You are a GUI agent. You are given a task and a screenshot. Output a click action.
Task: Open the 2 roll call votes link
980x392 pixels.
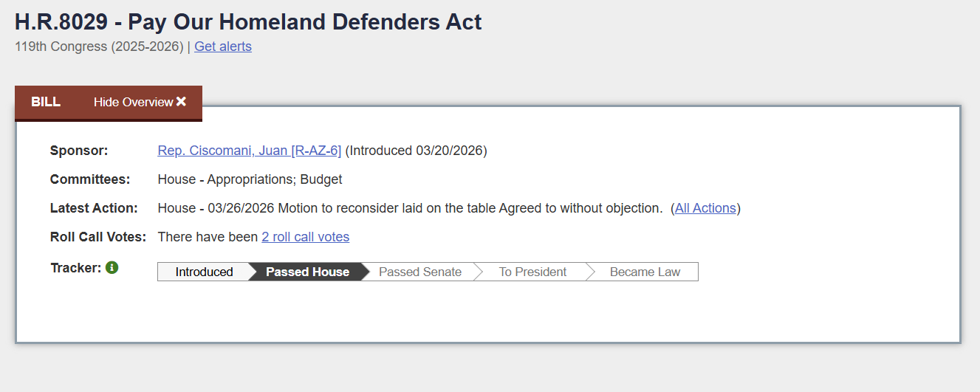point(305,237)
